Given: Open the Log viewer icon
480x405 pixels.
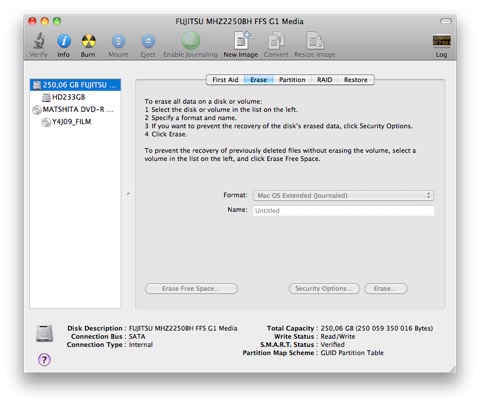Looking at the screenshot, I should tap(441, 41).
